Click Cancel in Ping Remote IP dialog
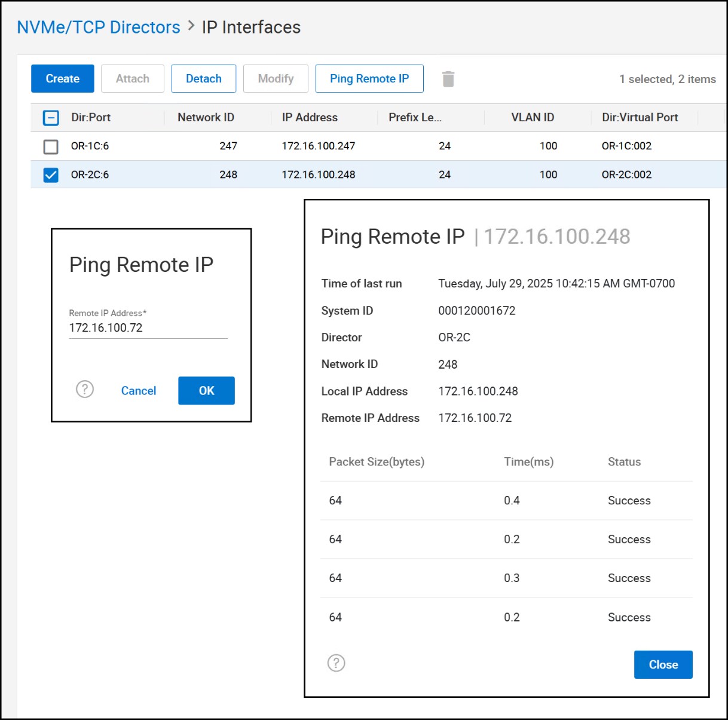The image size is (728, 720). (139, 391)
